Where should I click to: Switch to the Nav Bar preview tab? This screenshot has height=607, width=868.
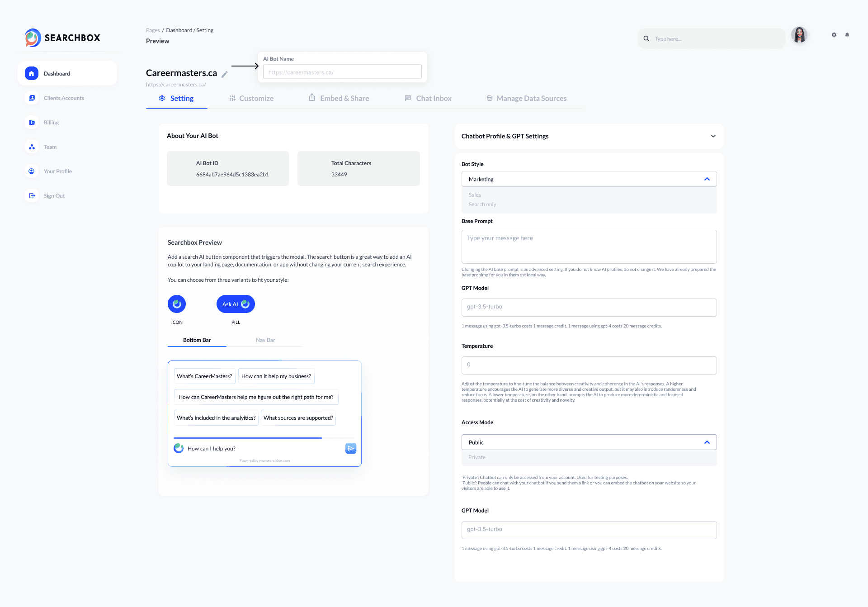tap(265, 340)
